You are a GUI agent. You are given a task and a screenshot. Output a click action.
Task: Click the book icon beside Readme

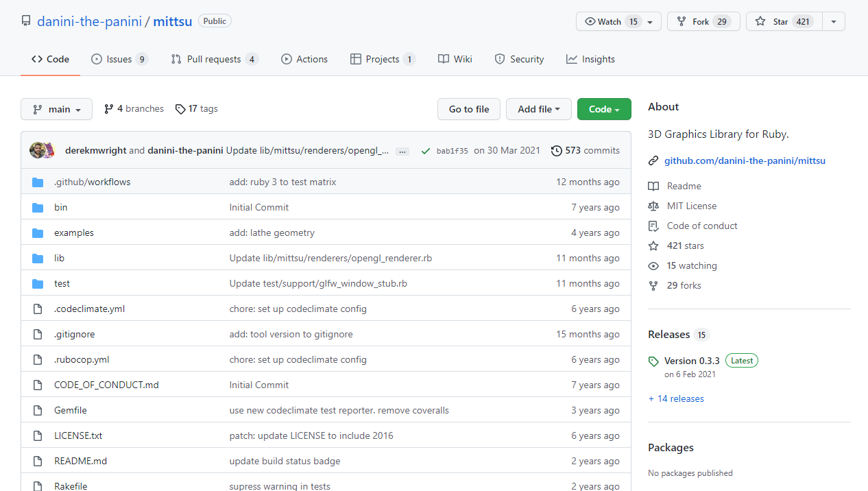tap(653, 186)
